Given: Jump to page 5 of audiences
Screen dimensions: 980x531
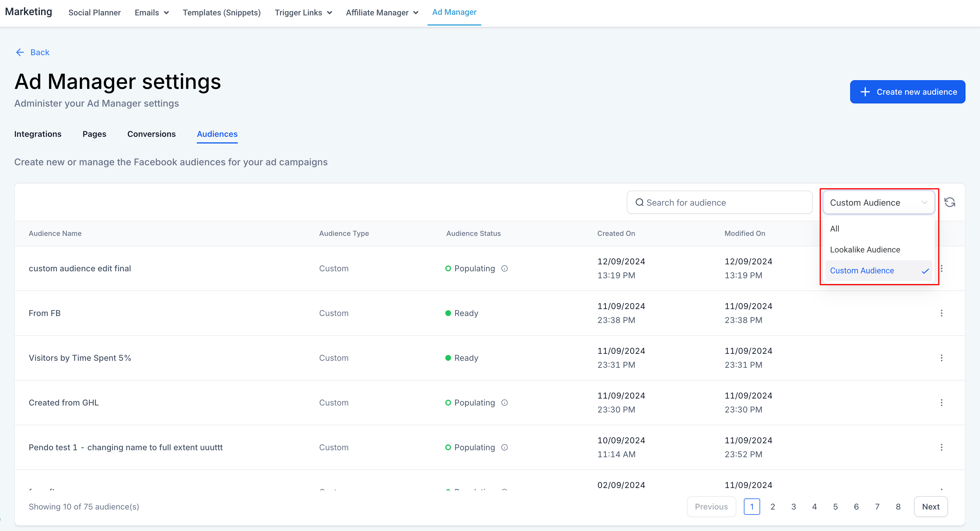Looking at the screenshot, I should (835, 507).
